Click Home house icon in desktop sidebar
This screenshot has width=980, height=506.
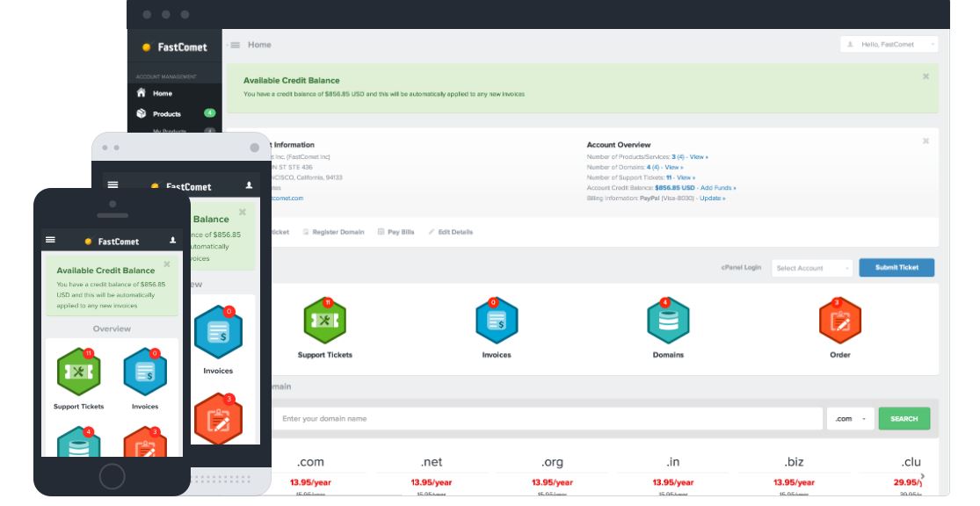[142, 92]
